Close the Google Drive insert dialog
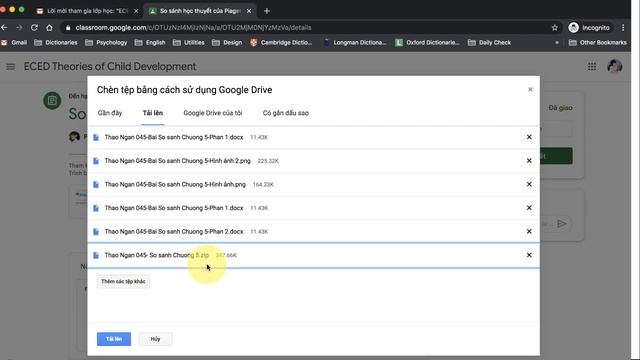Viewport: 640px width, 360px height. [x=530, y=89]
